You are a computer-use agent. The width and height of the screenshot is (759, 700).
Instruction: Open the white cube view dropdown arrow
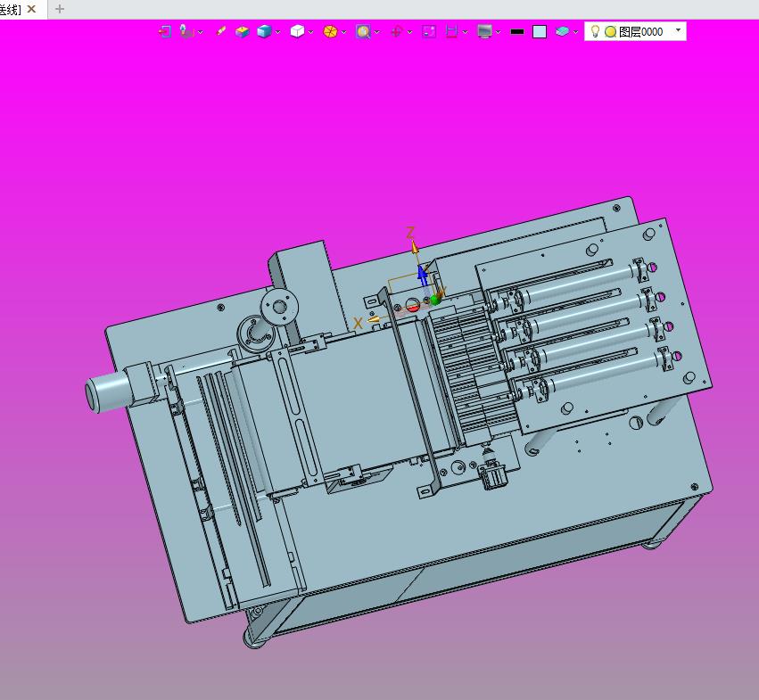point(310,32)
